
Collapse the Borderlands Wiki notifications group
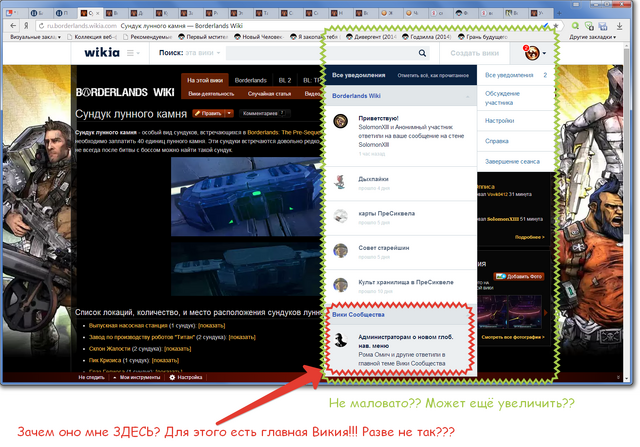click(x=467, y=96)
